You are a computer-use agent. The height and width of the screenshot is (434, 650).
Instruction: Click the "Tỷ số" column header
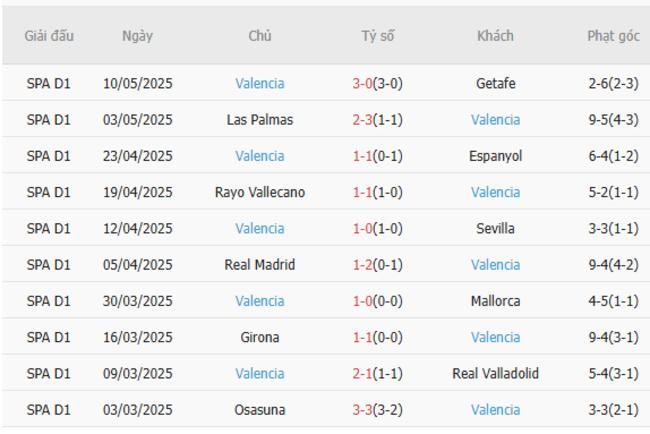point(378,36)
